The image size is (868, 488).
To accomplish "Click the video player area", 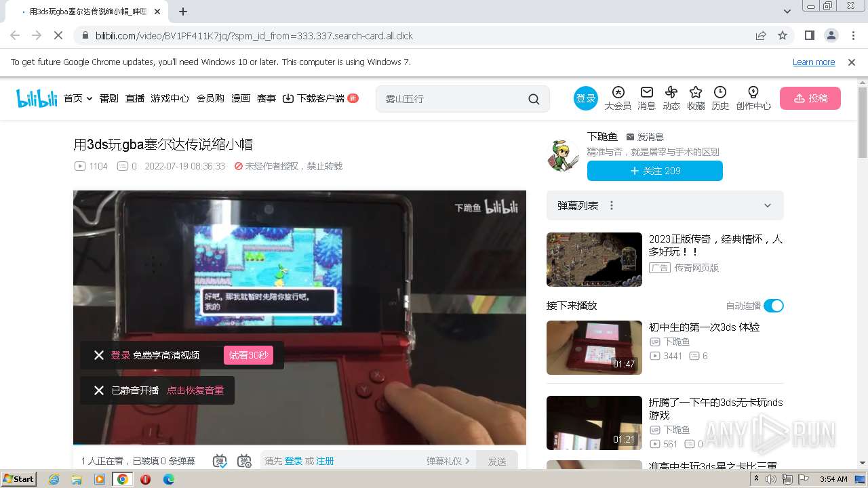I will click(300, 317).
